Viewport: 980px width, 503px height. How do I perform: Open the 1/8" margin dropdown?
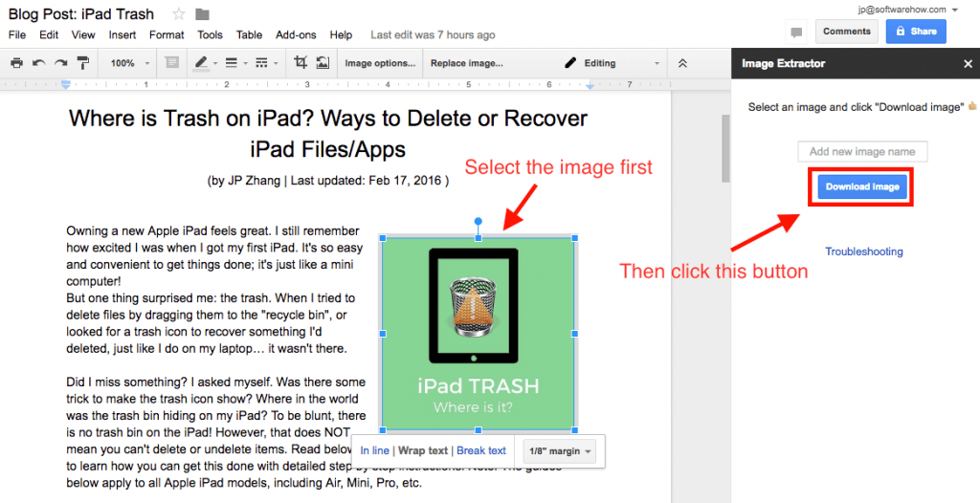pos(559,450)
